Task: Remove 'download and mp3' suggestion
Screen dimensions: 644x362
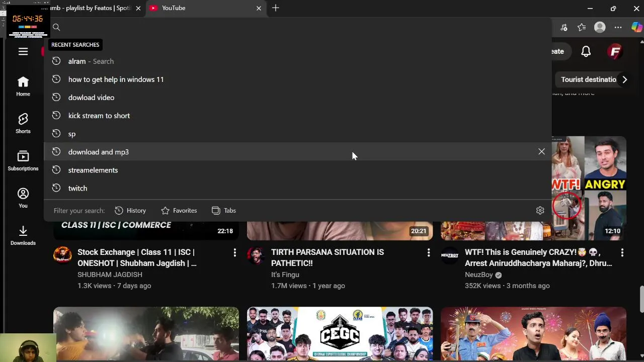Action: pos(541,151)
